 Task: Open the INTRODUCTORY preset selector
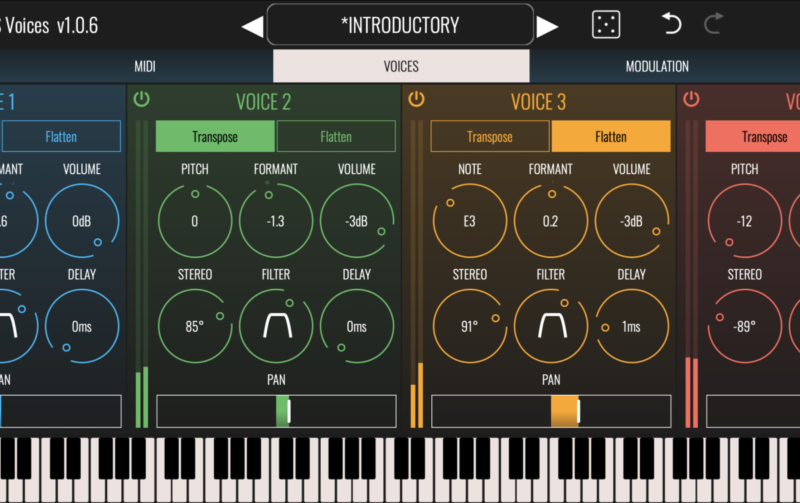click(x=400, y=25)
